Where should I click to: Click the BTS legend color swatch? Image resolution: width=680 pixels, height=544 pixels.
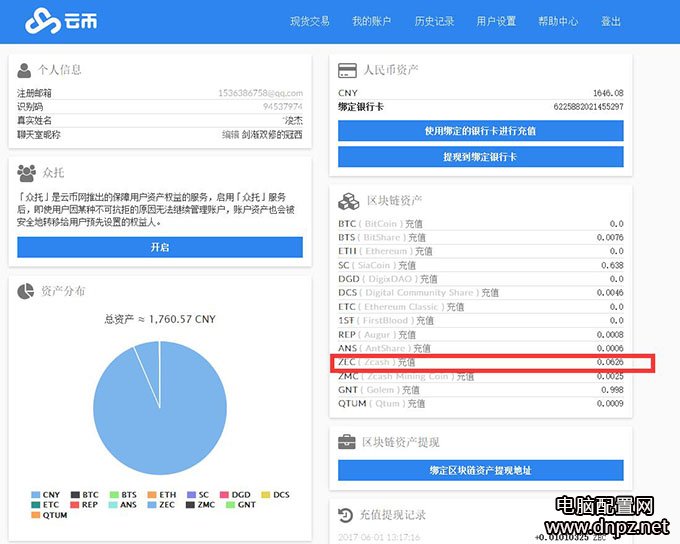114,495
